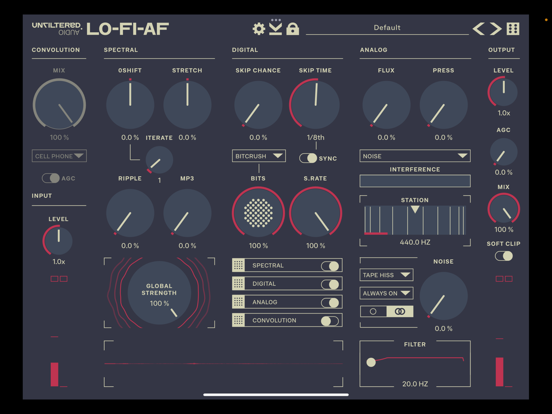Image resolution: width=552 pixels, height=414 pixels.
Task: Click the Convolution Mix knob
Action: tap(59, 105)
